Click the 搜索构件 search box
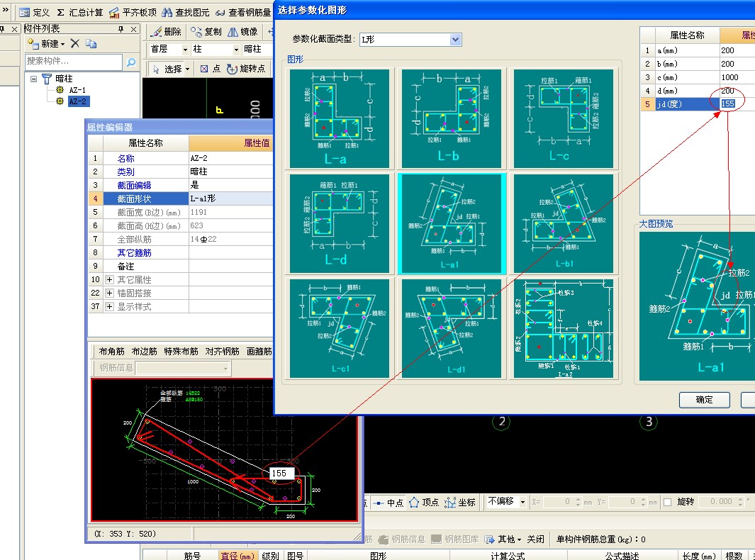The image size is (755, 560). pyautogui.click(x=74, y=62)
